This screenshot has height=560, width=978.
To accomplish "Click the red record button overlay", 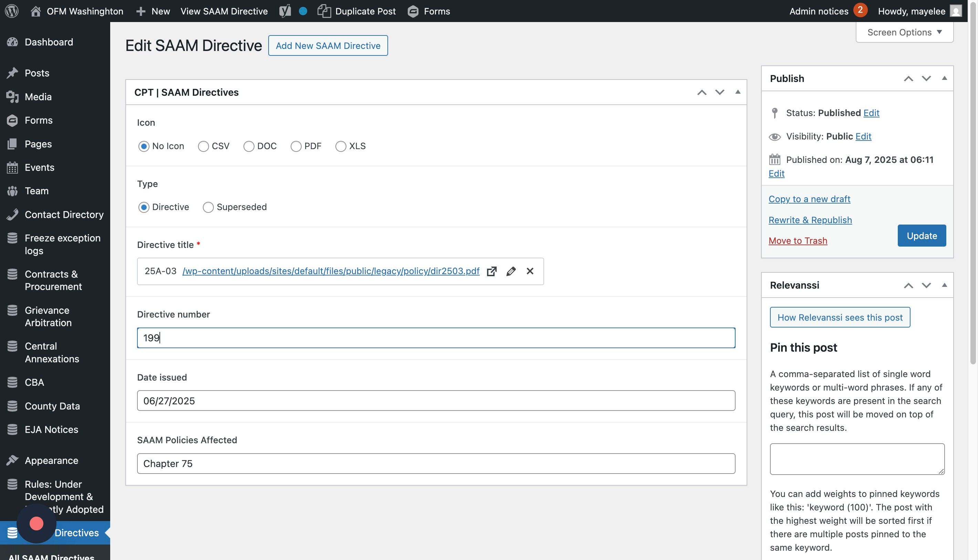I will (x=37, y=523).
